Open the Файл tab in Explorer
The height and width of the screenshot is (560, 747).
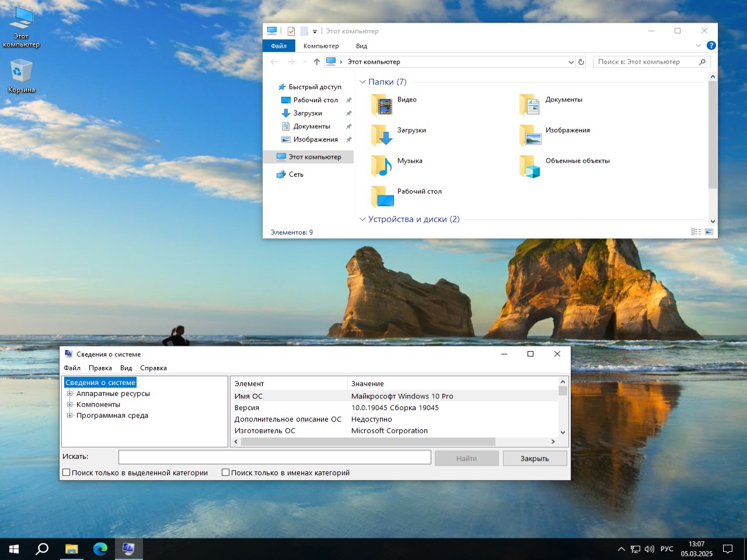tap(279, 45)
